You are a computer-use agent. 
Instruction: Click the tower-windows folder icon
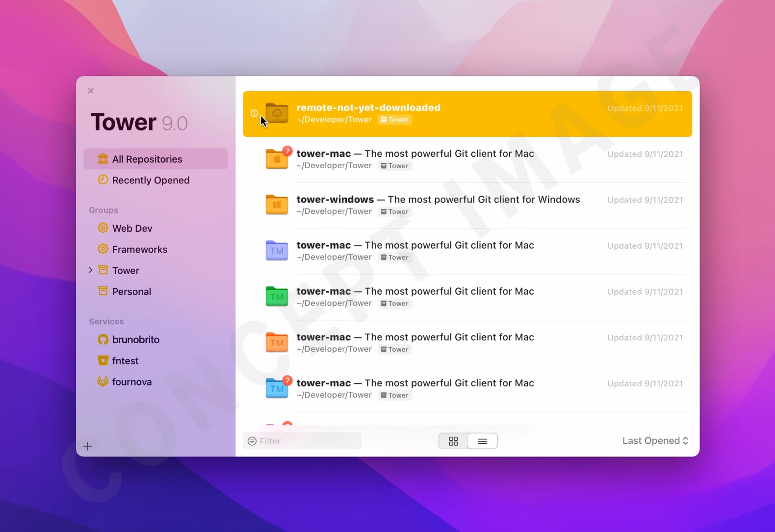[x=277, y=205]
